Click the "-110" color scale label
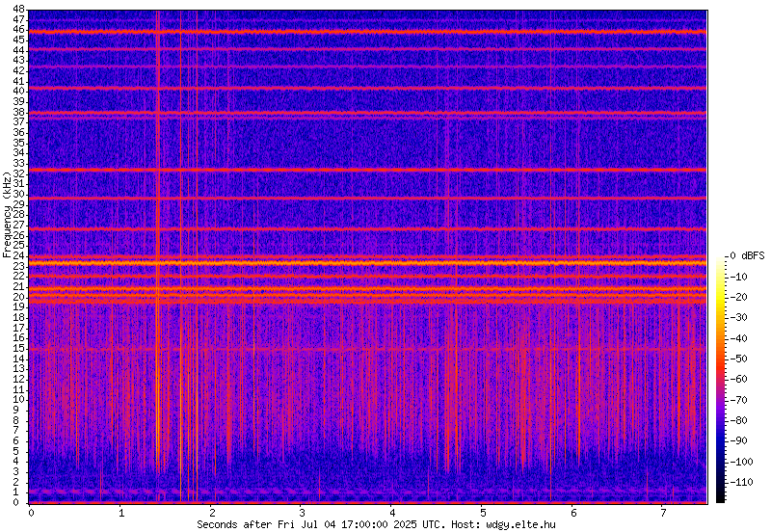This screenshot has height=532, width=771. [740, 482]
